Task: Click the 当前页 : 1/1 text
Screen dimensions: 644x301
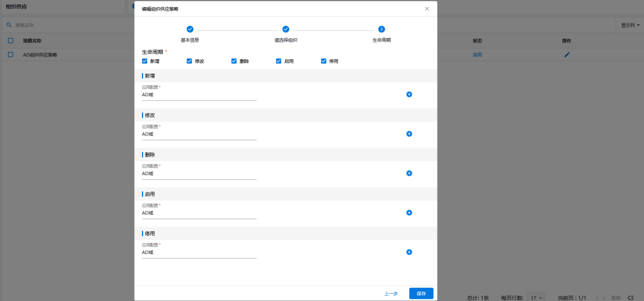Action: 572,297
